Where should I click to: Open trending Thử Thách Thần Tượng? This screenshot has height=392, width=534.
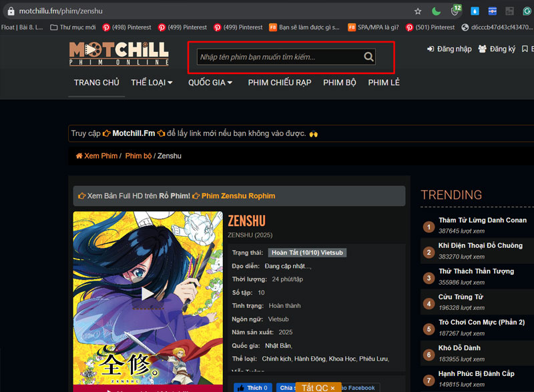pyautogui.click(x=476, y=271)
